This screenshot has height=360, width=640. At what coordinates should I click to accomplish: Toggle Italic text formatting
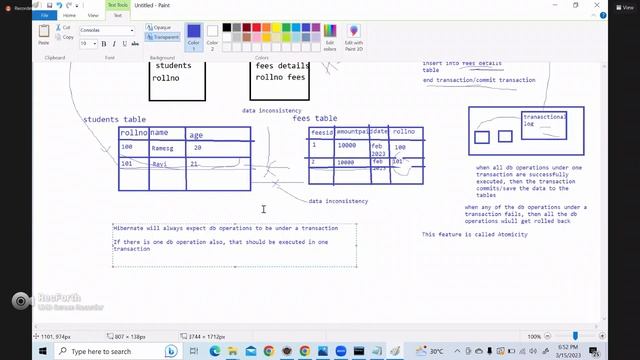point(114,44)
